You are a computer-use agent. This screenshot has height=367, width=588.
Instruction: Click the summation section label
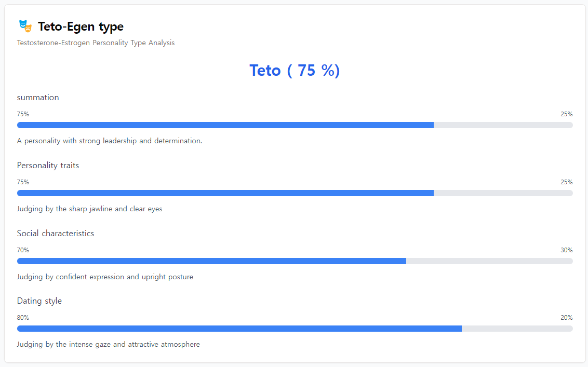pyautogui.click(x=38, y=98)
